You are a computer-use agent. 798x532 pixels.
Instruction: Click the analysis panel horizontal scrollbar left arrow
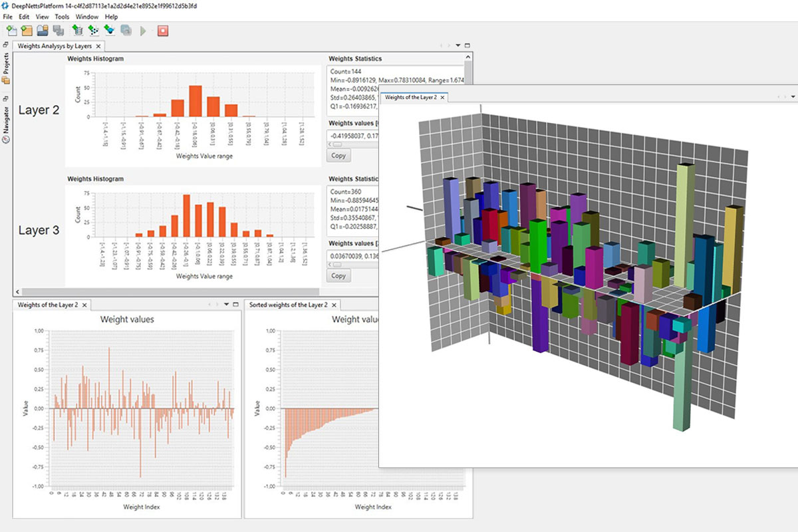(17, 292)
